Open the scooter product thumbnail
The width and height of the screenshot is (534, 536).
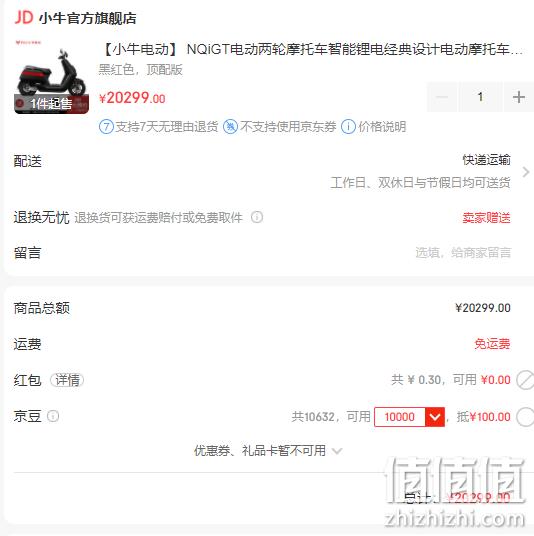52,76
